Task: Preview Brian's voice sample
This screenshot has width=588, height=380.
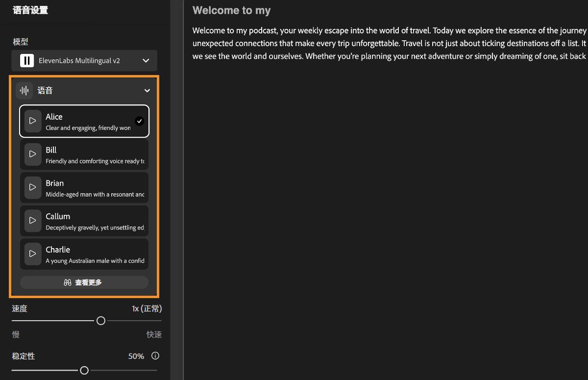Action: 33,187
